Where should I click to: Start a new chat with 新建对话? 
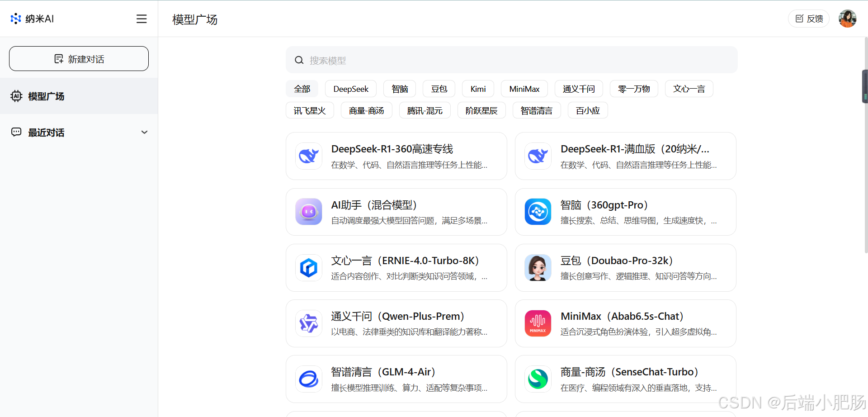coord(79,59)
